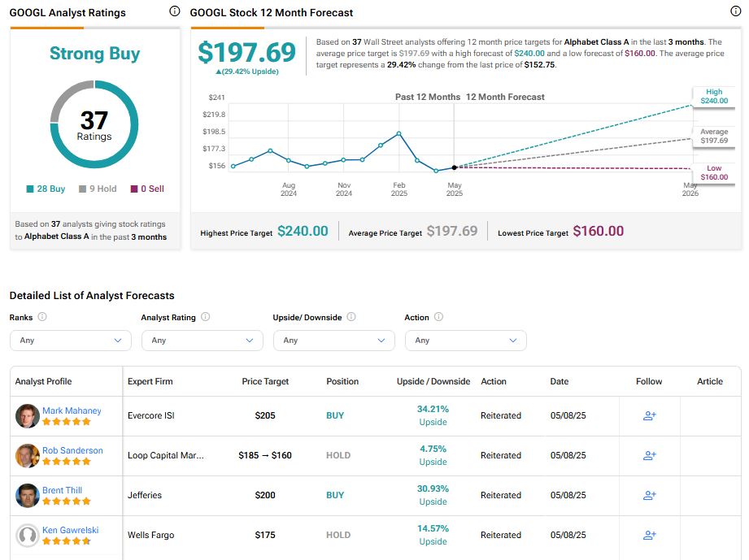Follow Ken Gawrelski via follow icon
The image size is (749, 560).
click(x=649, y=535)
